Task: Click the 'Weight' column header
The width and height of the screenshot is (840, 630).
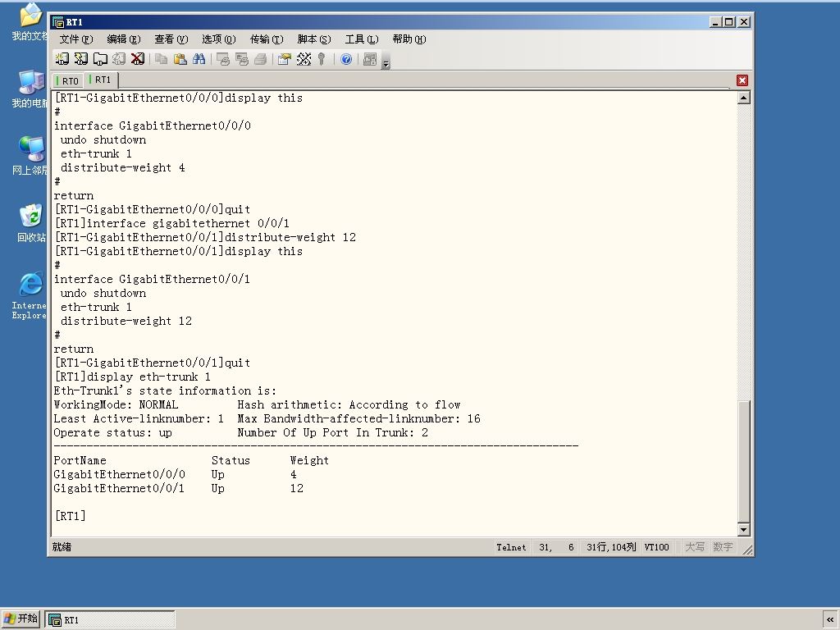Action: coord(309,460)
